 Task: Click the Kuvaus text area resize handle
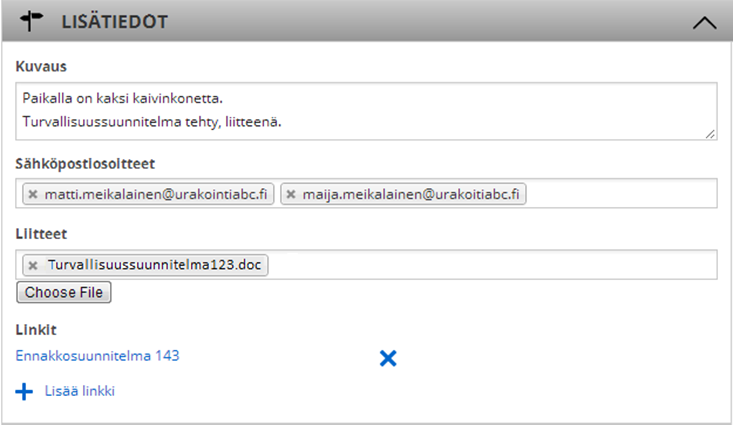710,134
